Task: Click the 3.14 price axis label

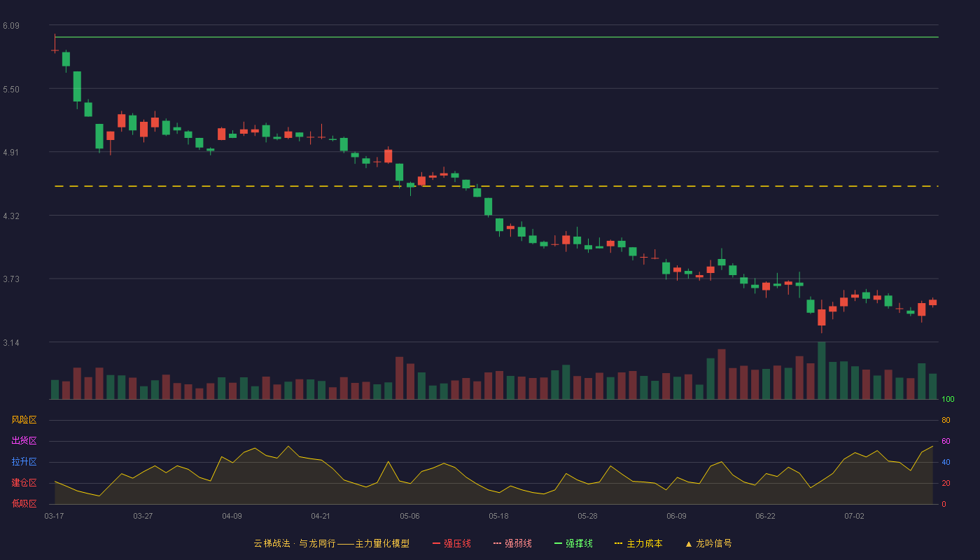Action: (x=10, y=343)
